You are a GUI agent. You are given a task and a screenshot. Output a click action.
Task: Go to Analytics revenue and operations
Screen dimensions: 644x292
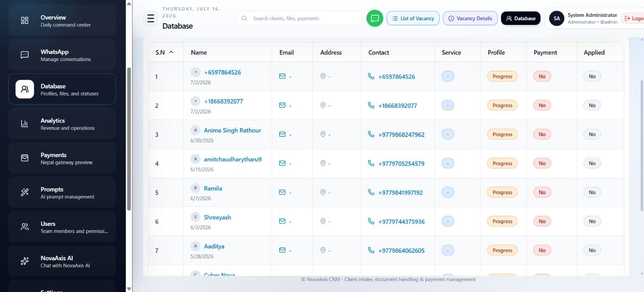(x=62, y=123)
